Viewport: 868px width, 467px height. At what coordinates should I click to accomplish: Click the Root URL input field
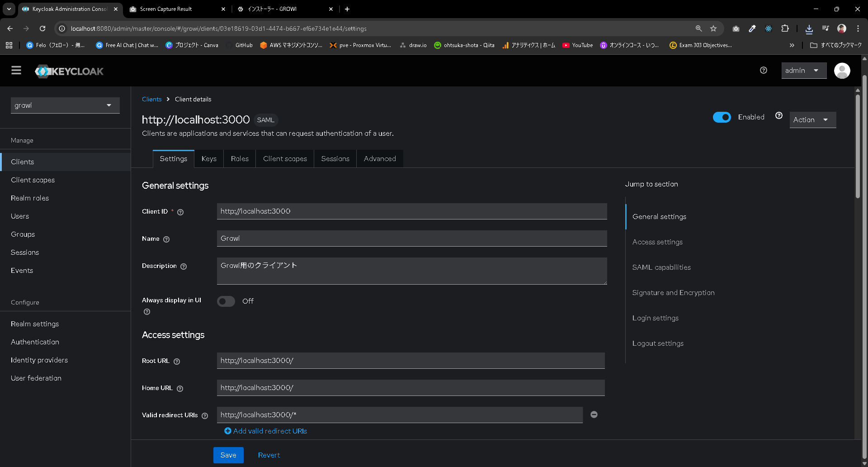click(411, 361)
